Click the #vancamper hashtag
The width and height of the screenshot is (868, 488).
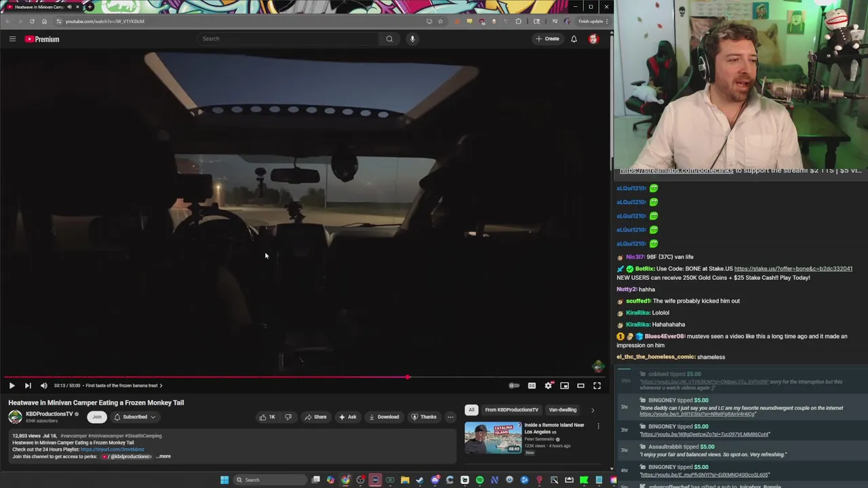coord(75,436)
